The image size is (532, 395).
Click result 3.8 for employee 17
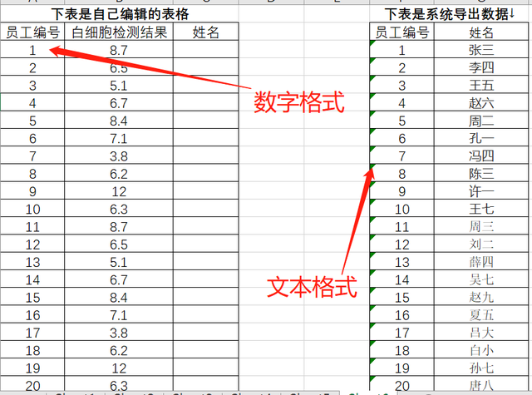pyautogui.click(x=119, y=333)
